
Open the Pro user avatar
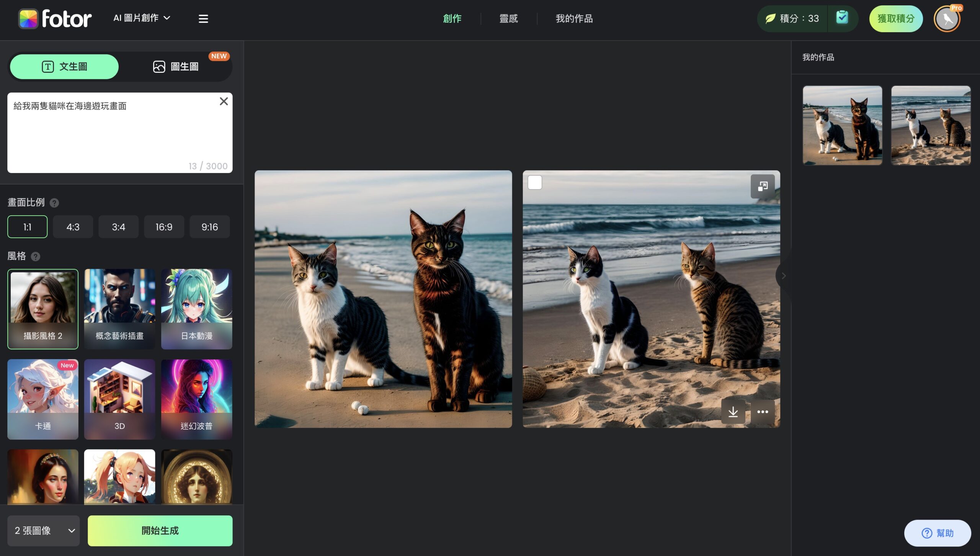(x=947, y=19)
